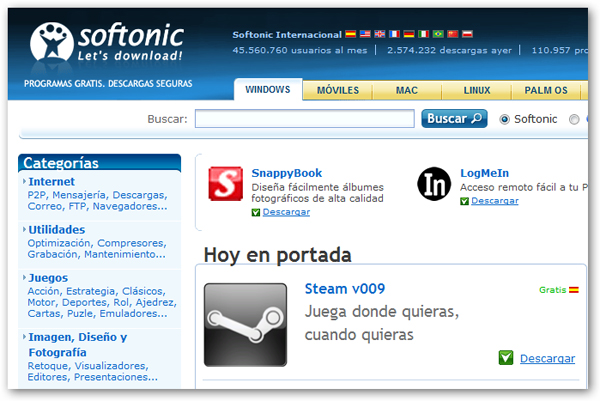
Task: Select the China flag icon
Action: coord(453,34)
